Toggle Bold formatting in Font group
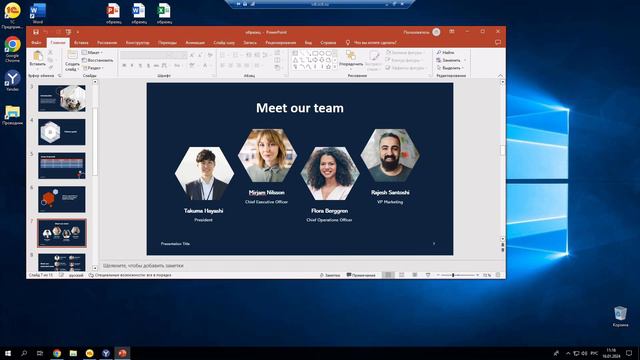The image size is (640, 360). 124,65
